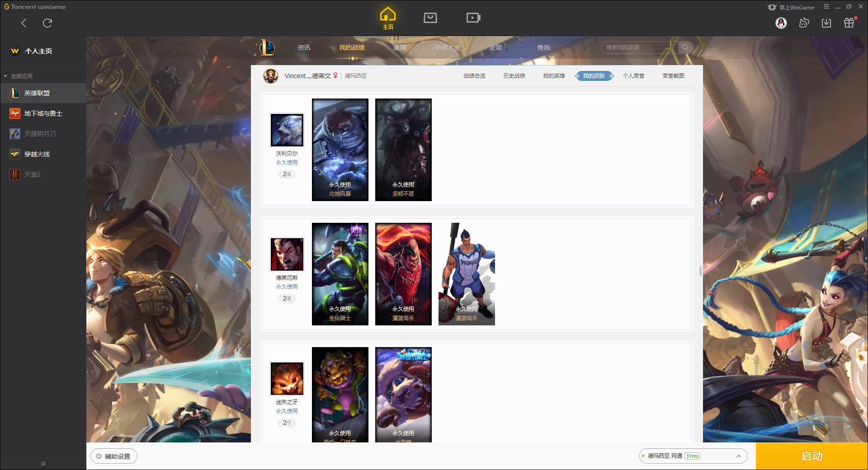This screenshot has height=470, width=868.
Task: Open the live video icon in top bar
Action: 473,18
